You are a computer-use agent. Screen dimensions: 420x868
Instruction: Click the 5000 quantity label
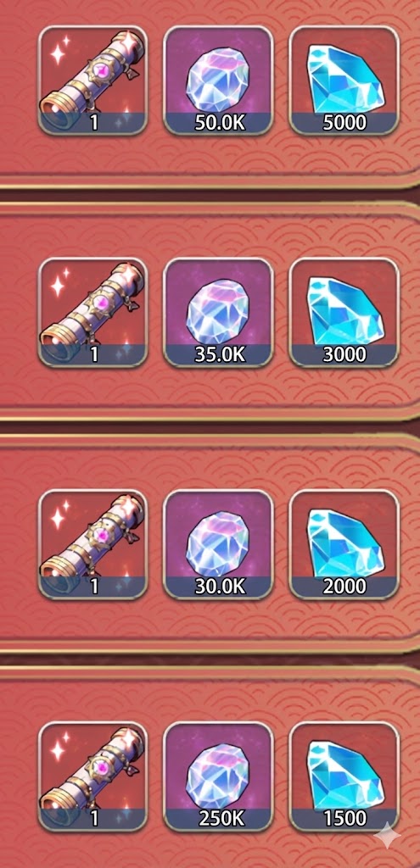[344, 123]
